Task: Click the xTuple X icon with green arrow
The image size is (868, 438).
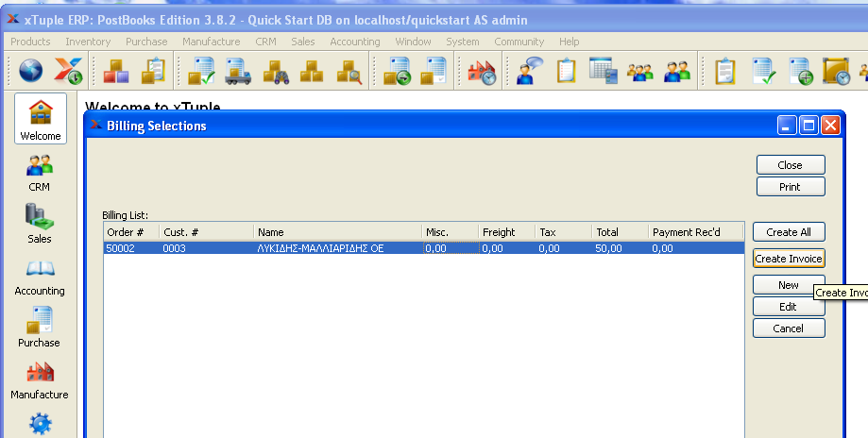Action: point(68,71)
